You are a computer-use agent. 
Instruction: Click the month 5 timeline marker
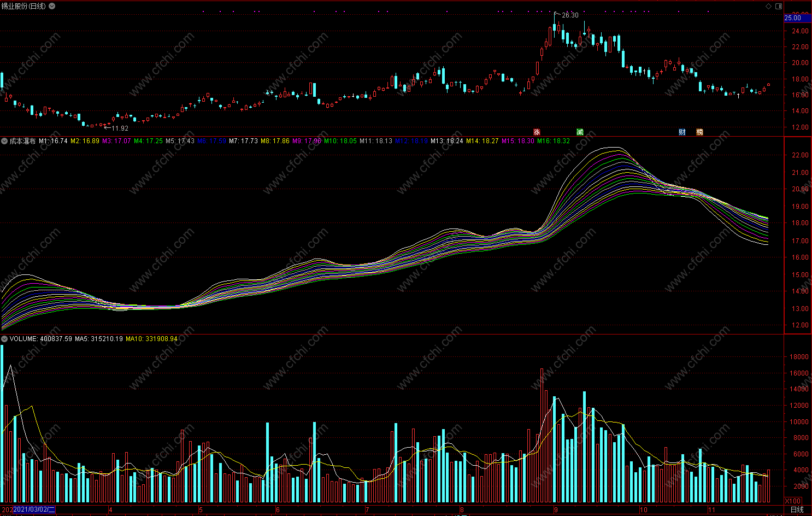click(x=201, y=510)
